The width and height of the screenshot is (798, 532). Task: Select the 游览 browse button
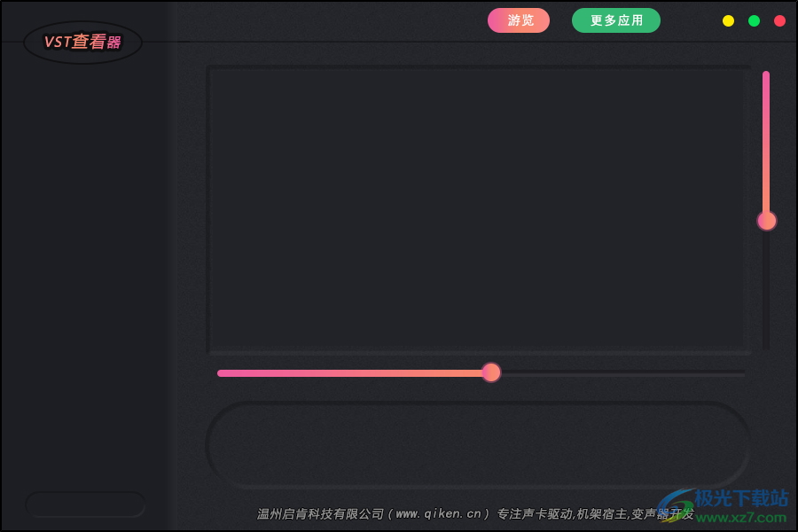(519, 20)
